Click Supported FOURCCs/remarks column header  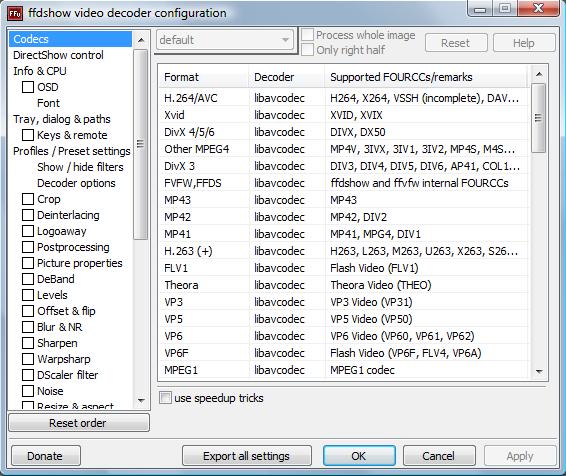[427, 77]
